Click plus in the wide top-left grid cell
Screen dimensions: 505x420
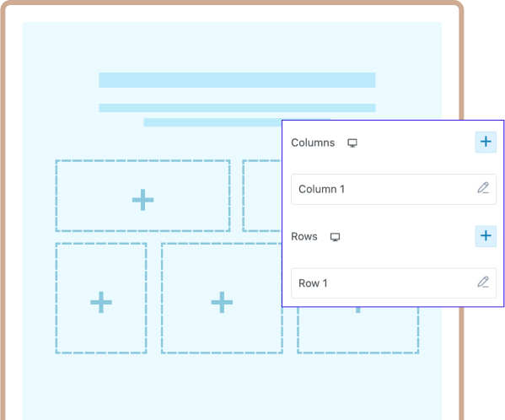pyautogui.click(x=143, y=200)
